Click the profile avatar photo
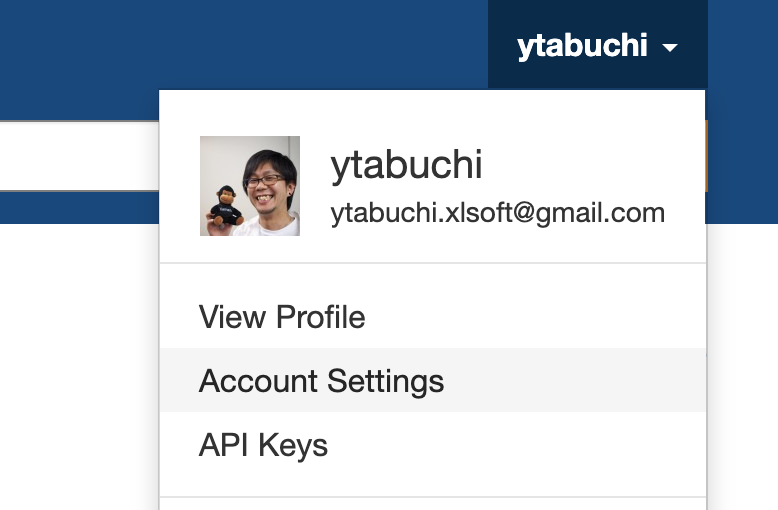The image size is (778, 510). click(250, 186)
